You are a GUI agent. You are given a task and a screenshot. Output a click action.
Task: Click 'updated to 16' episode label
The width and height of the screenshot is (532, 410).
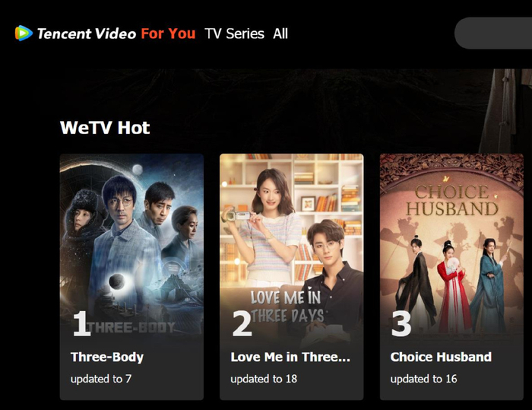(423, 379)
